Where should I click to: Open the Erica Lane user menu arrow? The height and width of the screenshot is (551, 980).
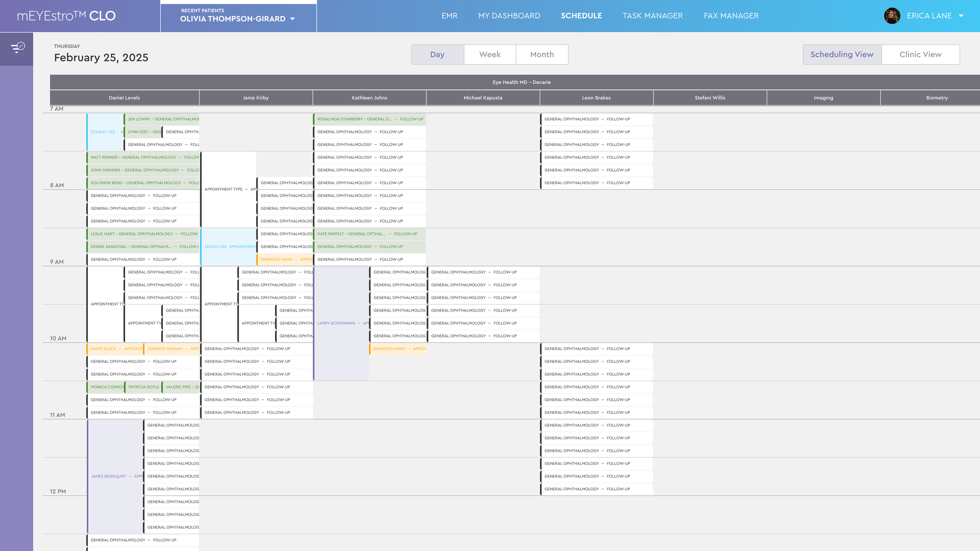coord(961,16)
